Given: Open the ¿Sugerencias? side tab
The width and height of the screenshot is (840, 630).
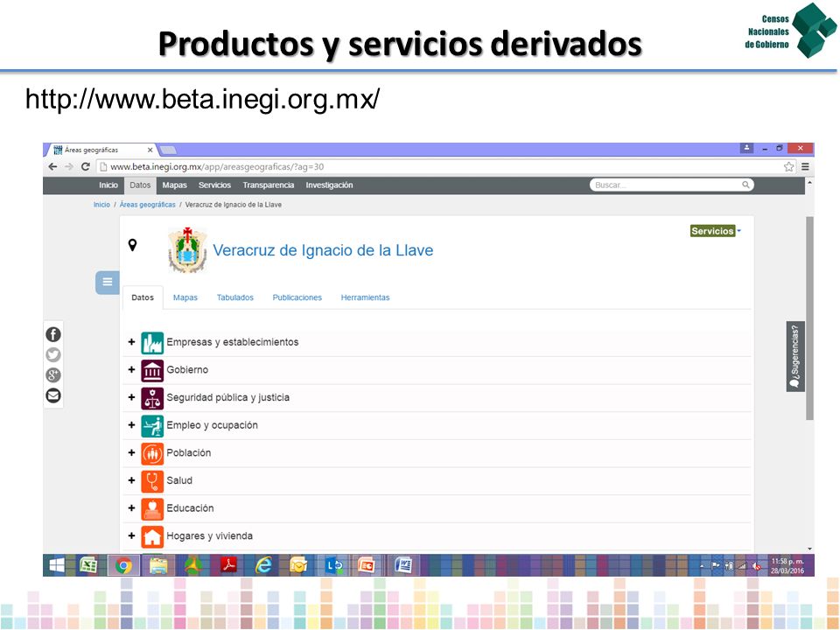Looking at the screenshot, I should point(795,356).
